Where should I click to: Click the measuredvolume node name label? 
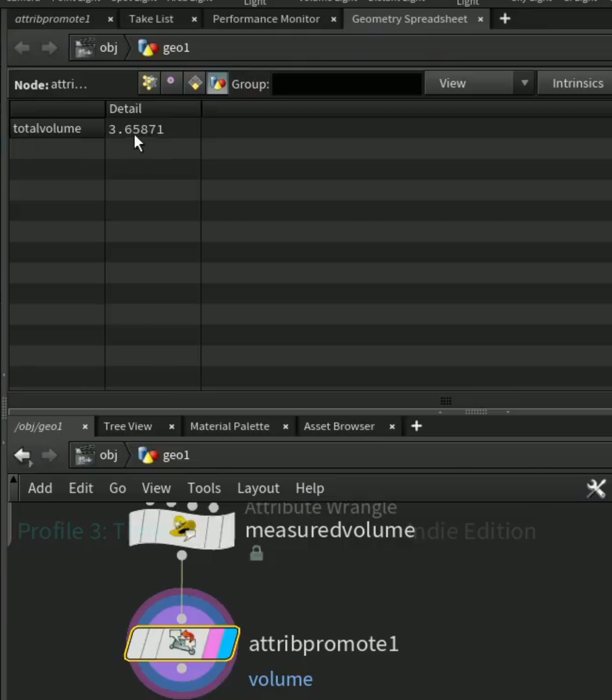pyautogui.click(x=330, y=530)
